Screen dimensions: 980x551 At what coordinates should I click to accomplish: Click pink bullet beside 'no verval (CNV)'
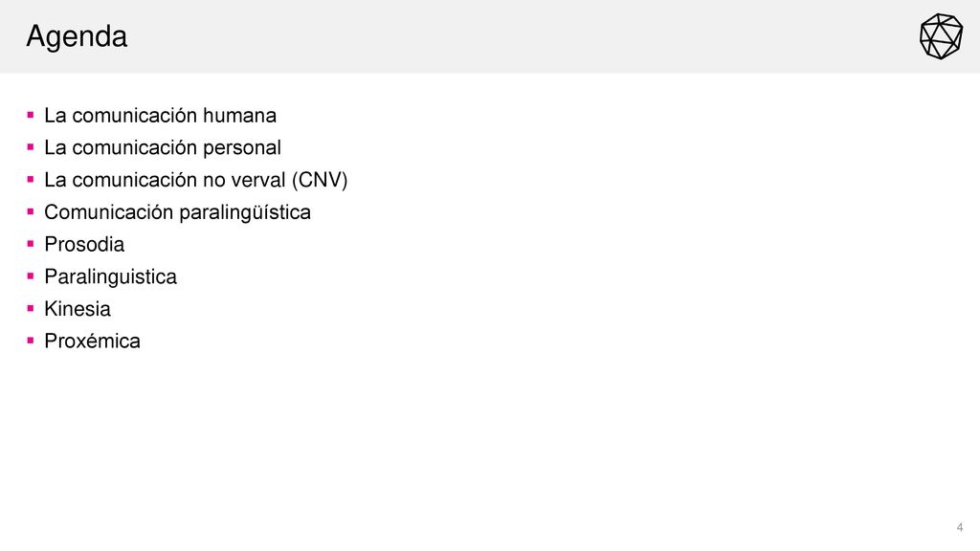[31, 179]
